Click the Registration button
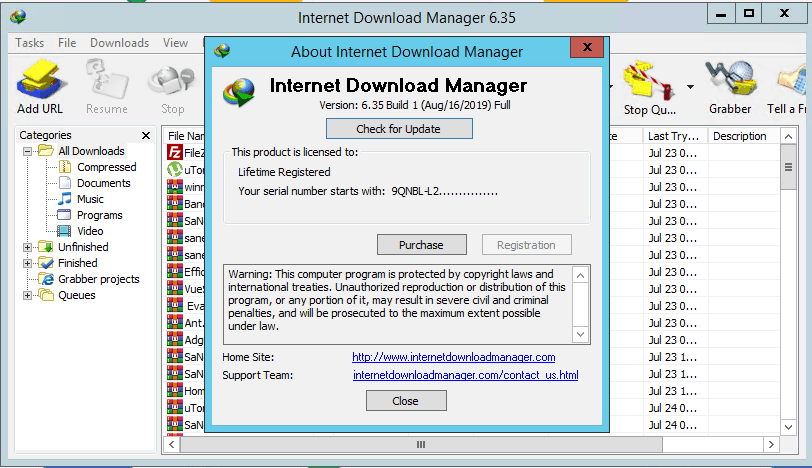The width and height of the screenshot is (812, 468). point(527,245)
